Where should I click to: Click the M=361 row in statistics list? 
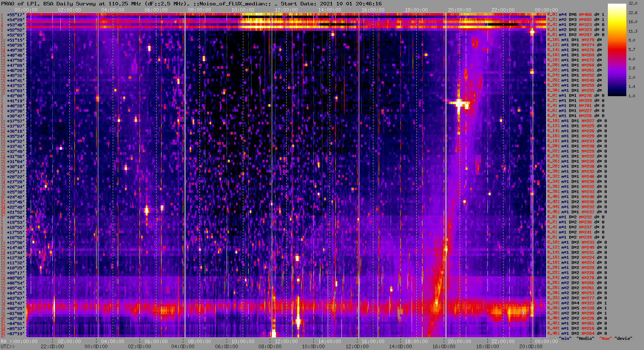pyautogui.click(x=577, y=324)
